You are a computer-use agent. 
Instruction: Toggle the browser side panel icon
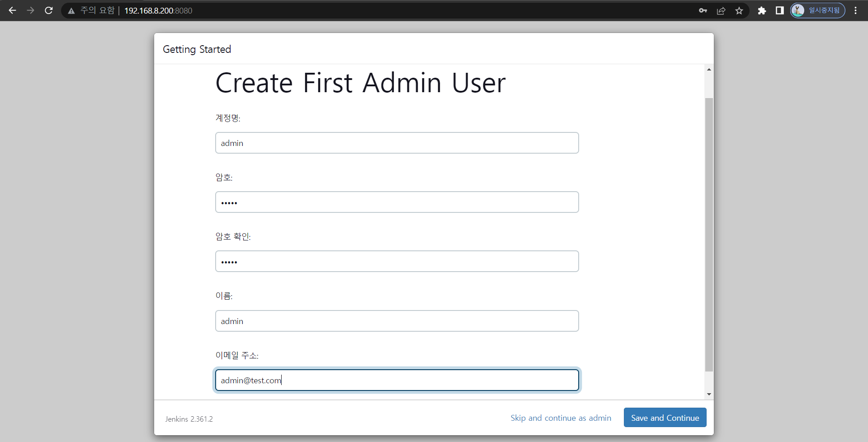pyautogui.click(x=780, y=10)
